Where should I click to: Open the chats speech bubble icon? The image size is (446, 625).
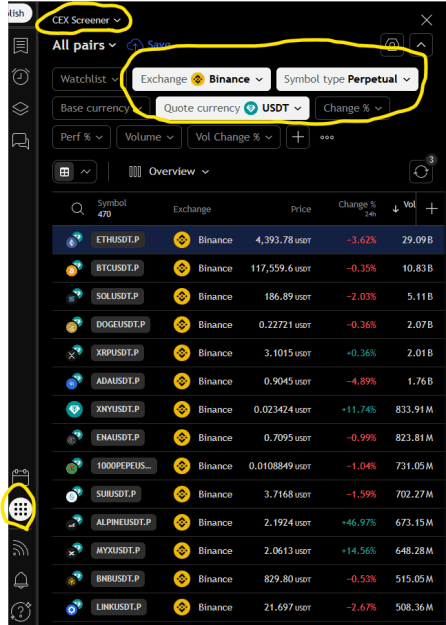pos(21,141)
